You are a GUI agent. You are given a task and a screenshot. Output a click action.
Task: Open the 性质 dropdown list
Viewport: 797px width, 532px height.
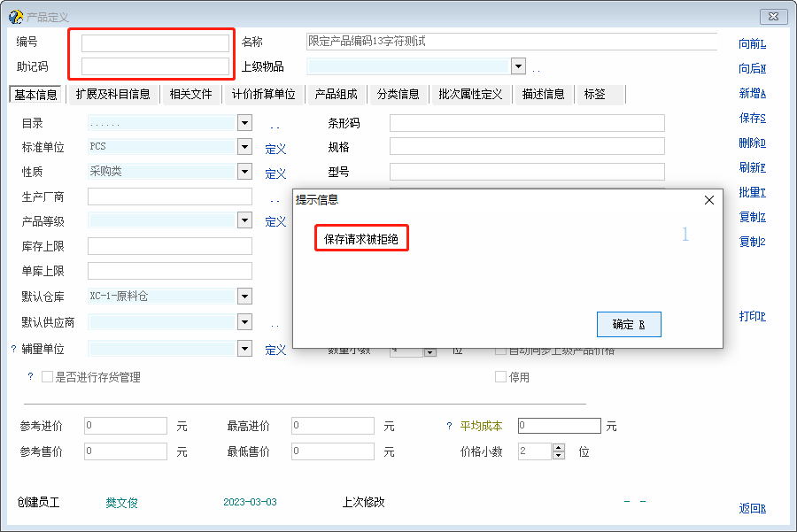(244, 172)
